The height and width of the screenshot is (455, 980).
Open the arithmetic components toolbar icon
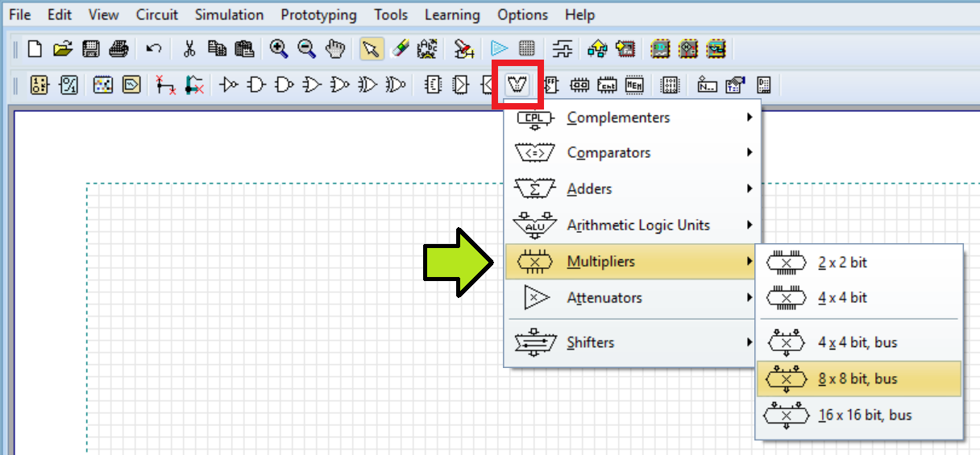coord(517,84)
